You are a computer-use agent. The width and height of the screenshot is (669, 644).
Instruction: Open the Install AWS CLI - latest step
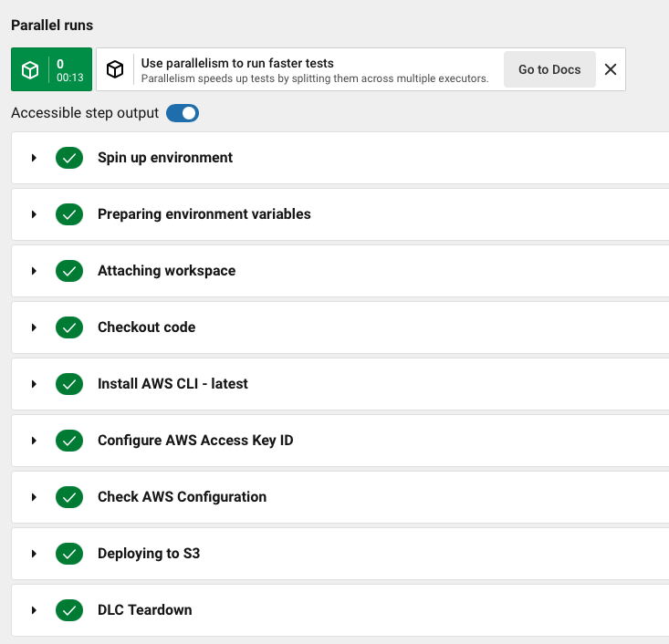(x=172, y=384)
